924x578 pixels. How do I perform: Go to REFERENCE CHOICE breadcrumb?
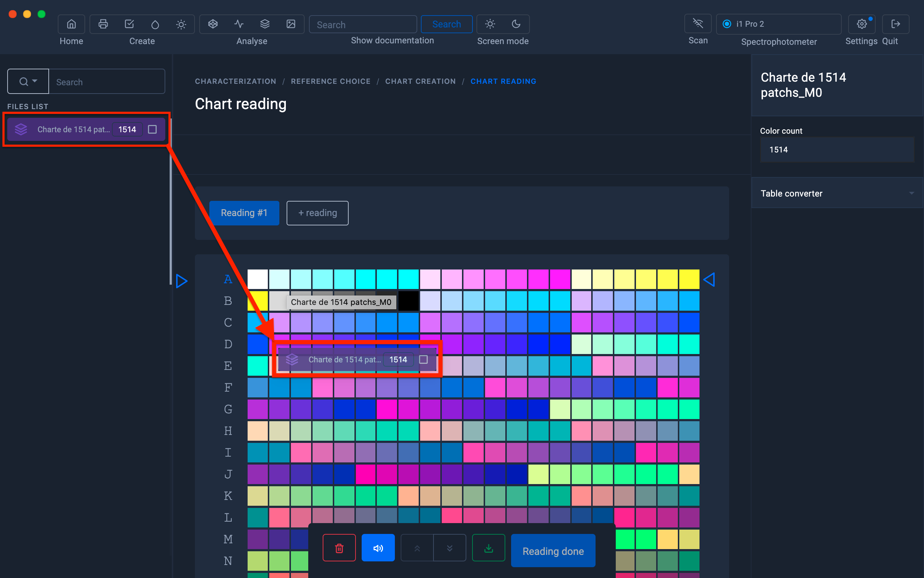pos(331,81)
